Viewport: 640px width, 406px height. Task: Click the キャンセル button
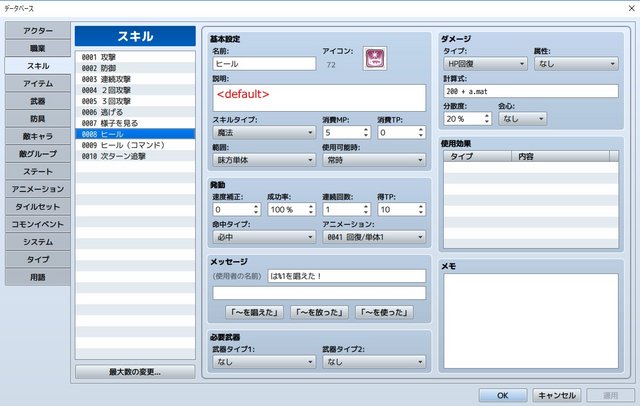(x=557, y=395)
